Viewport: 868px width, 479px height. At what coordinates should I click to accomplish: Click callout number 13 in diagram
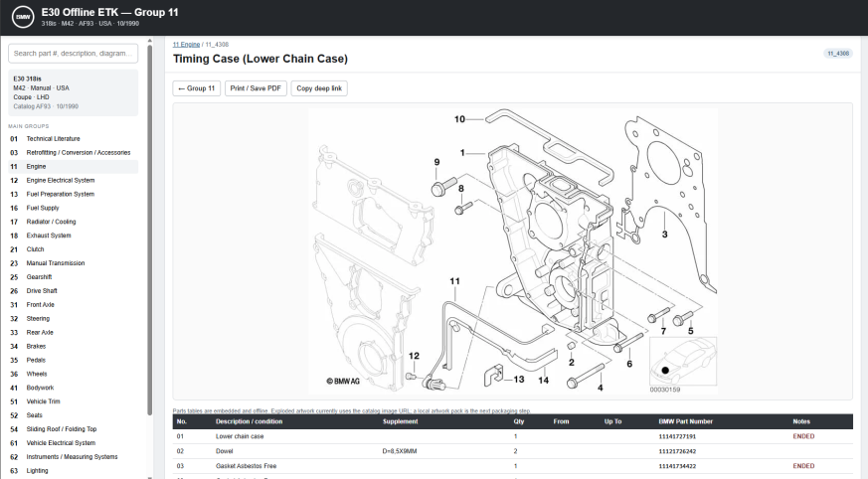click(x=519, y=380)
